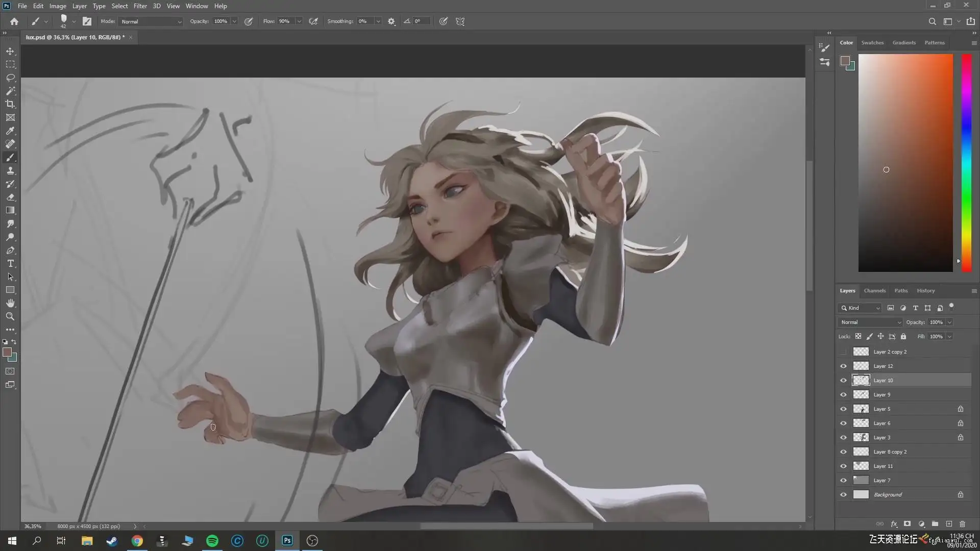The height and width of the screenshot is (551, 980).
Task: Switch to the Swatches tab
Action: (x=872, y=43)
